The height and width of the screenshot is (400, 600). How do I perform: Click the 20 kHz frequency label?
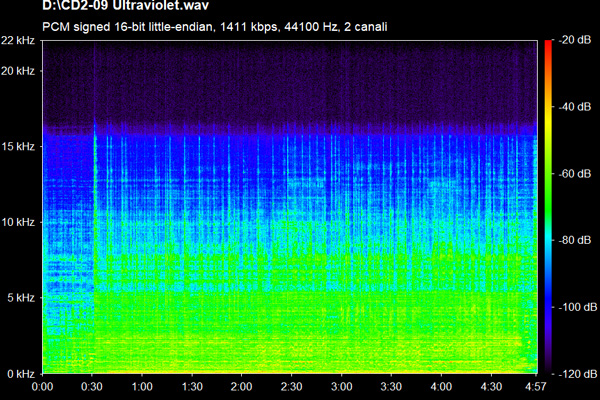18,71
